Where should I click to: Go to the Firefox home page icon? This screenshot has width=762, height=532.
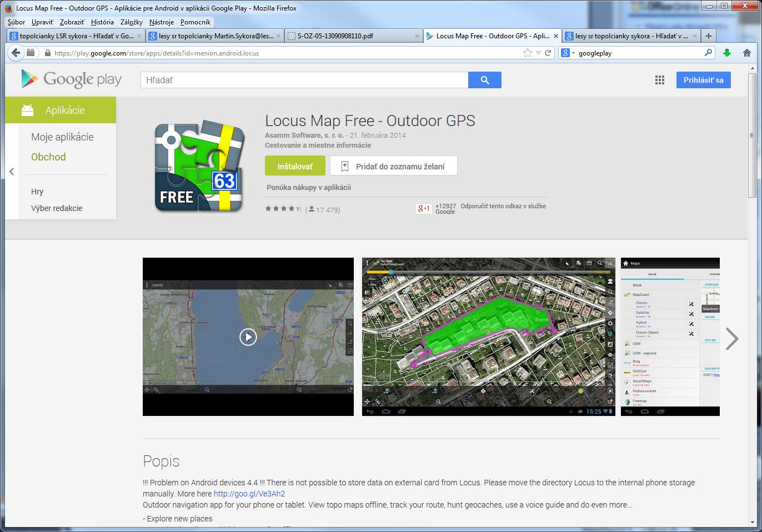click(x=746, y=53)
